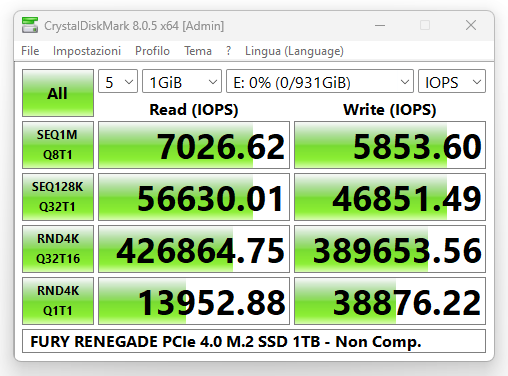The image size is (508, 376).
Task: Open the Impostazioni menu
Action: (x=87, y=51)
